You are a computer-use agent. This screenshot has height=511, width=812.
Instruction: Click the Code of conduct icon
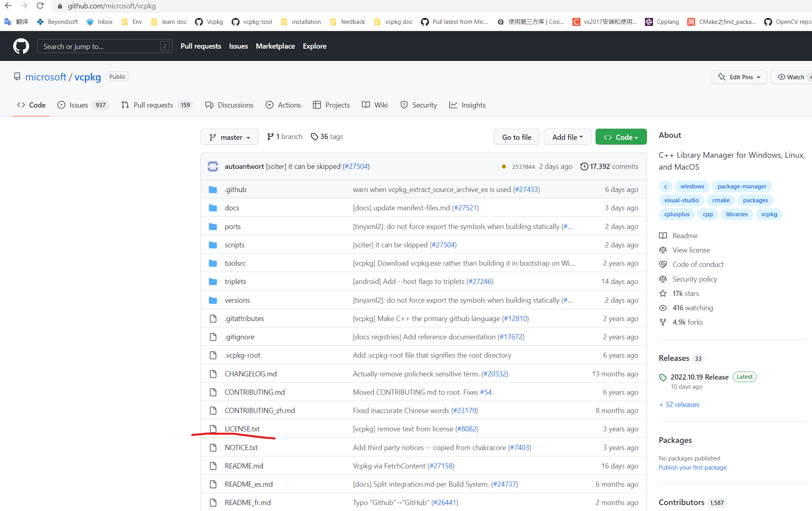pos(663,264)
